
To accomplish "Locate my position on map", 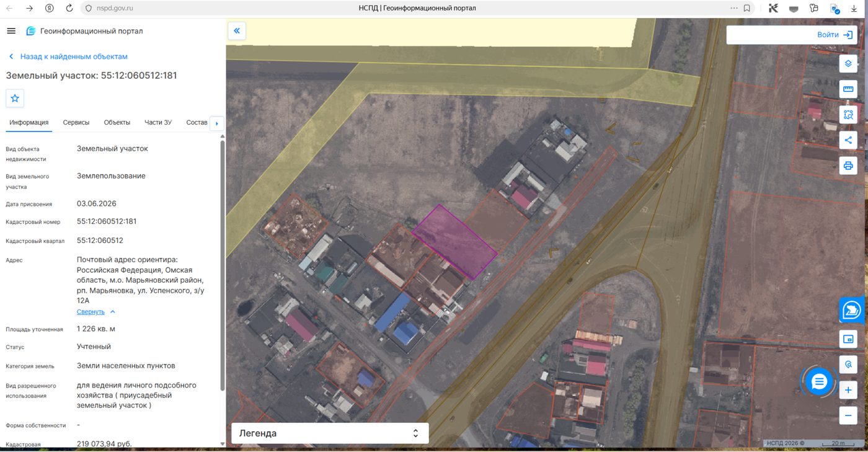I will 848,365.
